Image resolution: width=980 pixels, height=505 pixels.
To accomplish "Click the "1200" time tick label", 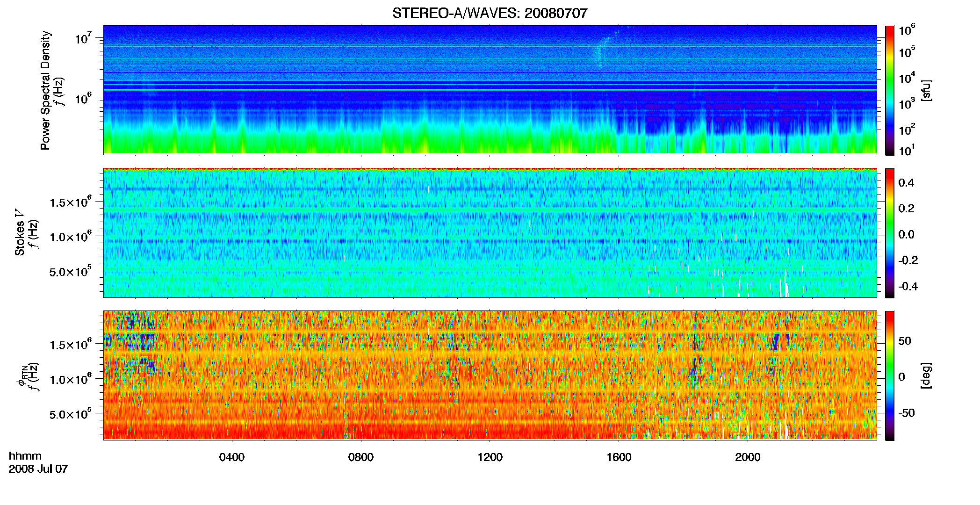I will click(490, 457).
